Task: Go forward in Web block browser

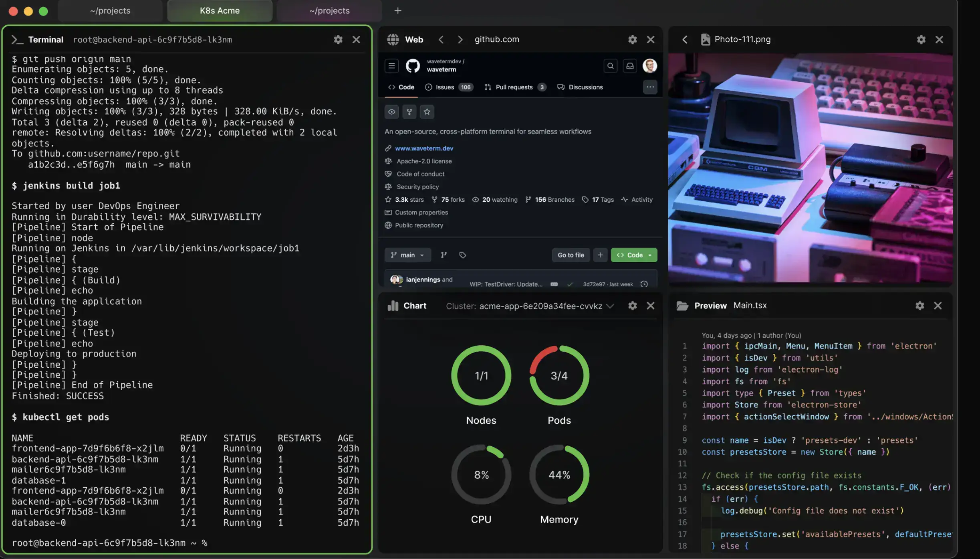Action: [x=460, y=39]
